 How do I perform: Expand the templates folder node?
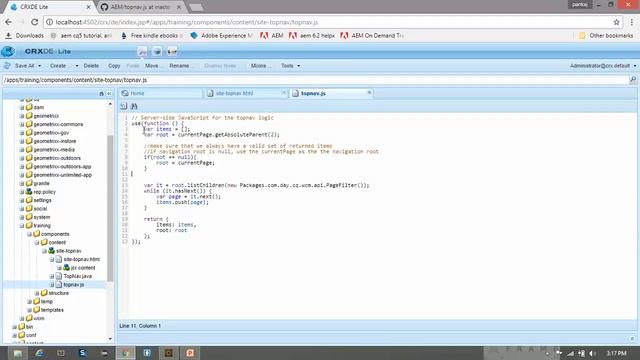tap(29, 310)
